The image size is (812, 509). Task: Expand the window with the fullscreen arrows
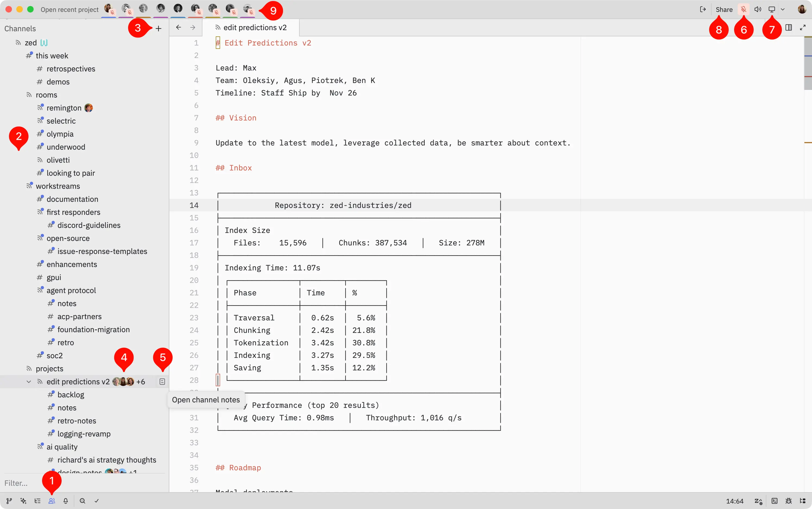point(803,27)
